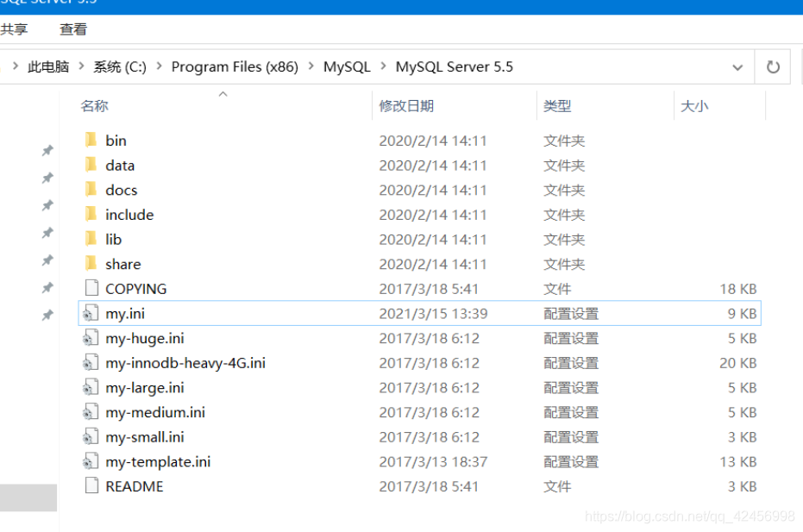Select the COPYING file icon

(91, 288)
